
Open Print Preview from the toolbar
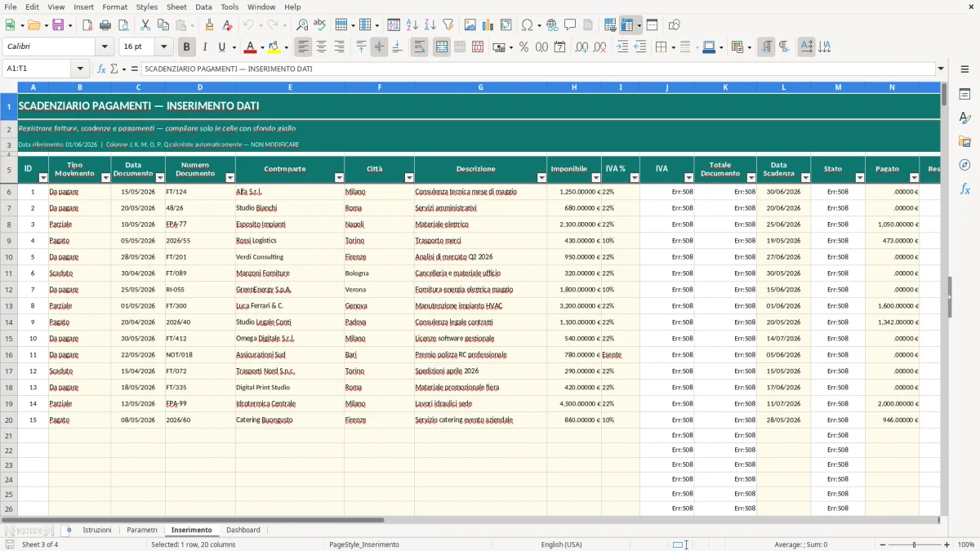point(123,25)
